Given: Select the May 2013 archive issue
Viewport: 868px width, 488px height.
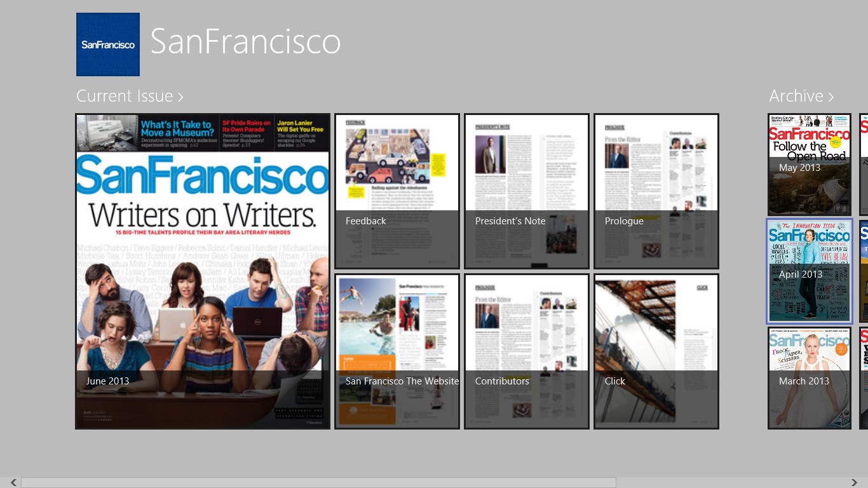Looking at the screenshot, I should (x=810, y=165).
